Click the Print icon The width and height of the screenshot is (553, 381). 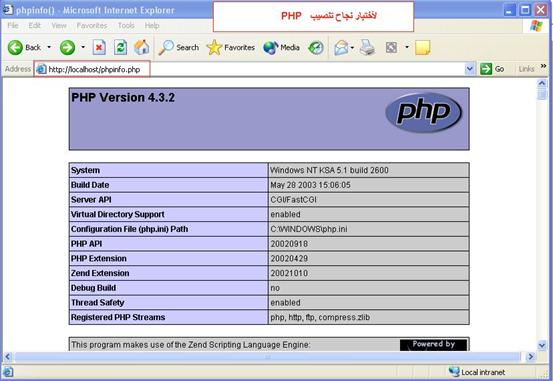click(x=367, y=47)
